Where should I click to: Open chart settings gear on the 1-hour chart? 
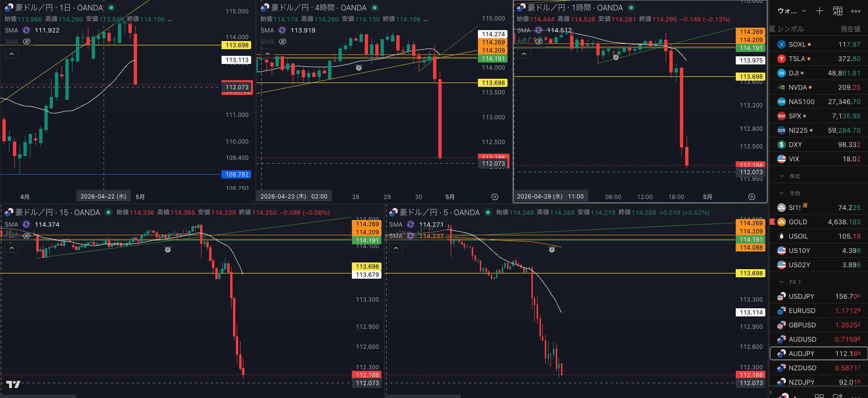(x=752, y=197)
